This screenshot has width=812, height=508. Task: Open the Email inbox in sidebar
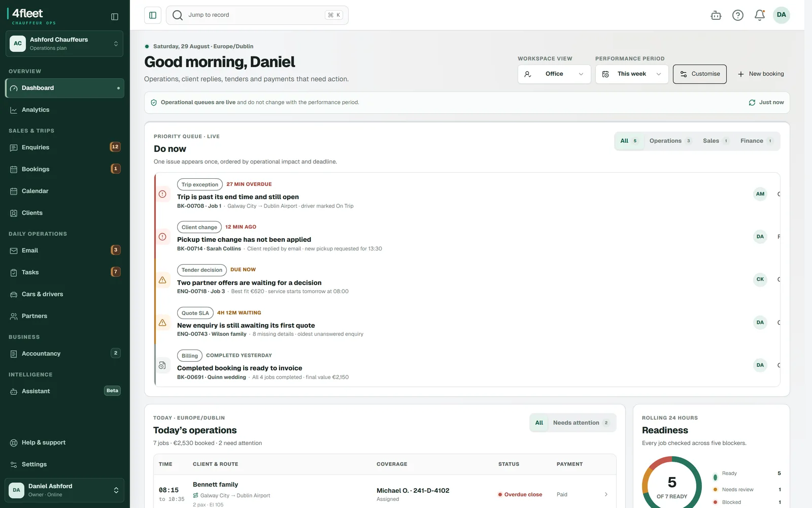tap(64, 250)
